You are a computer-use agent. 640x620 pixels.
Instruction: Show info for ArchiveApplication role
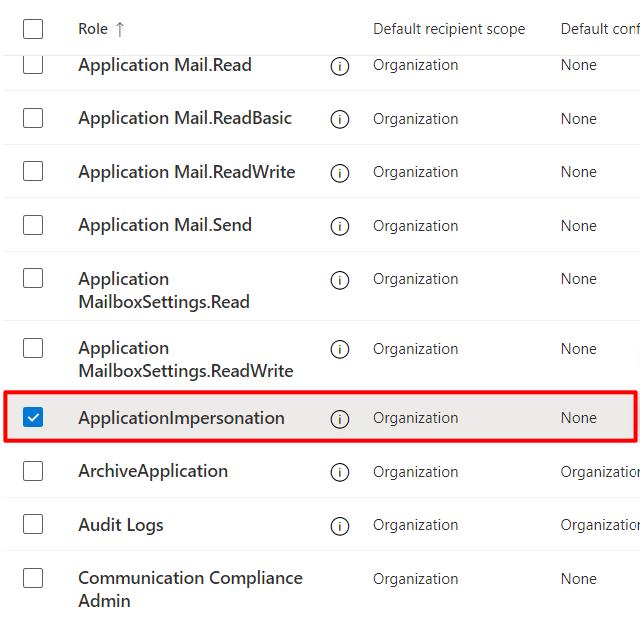[x=340, y=472]
